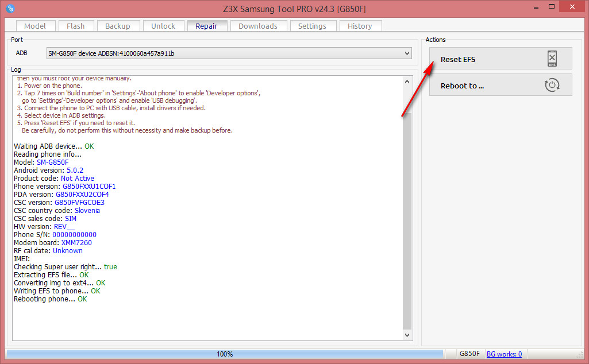Image resolution: width=589 pixels, height=364 pixels.
Task: Click the Waiting ADB device line
Action: [53, 146]
